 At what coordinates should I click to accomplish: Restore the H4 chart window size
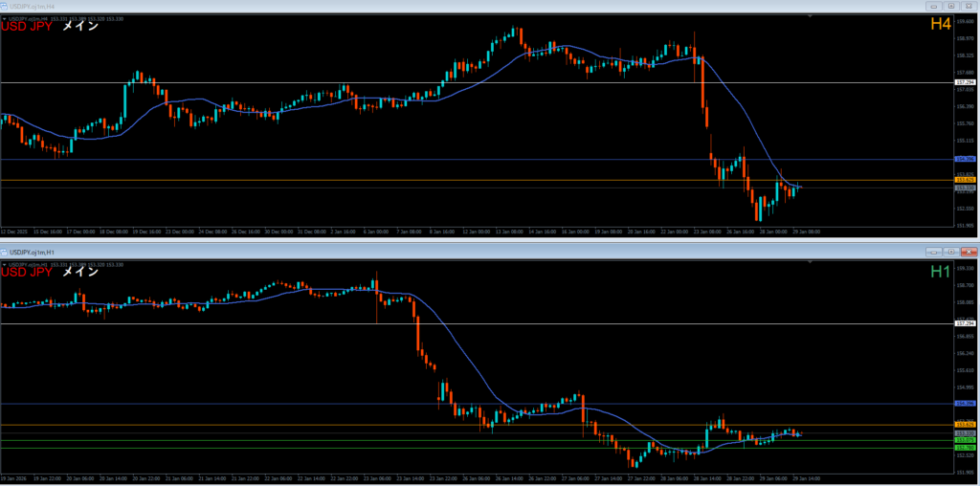(953, 5)
